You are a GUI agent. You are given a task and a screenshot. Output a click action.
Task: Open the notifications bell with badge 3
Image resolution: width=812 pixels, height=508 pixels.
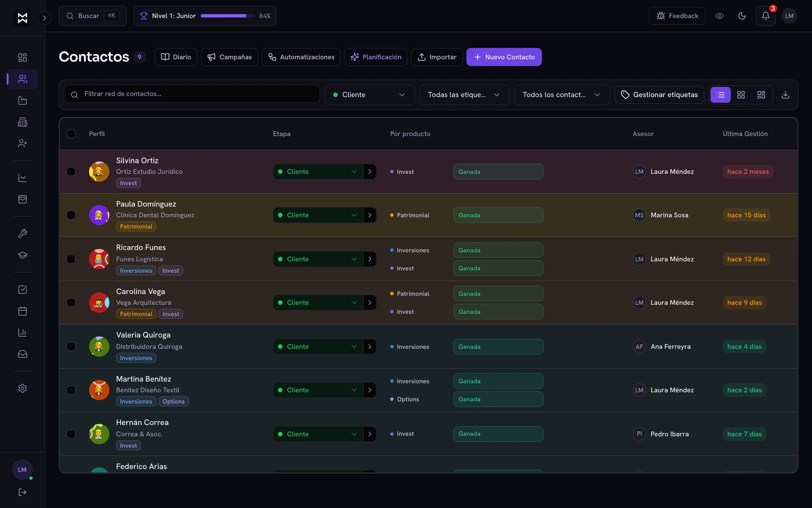(766, 16)
